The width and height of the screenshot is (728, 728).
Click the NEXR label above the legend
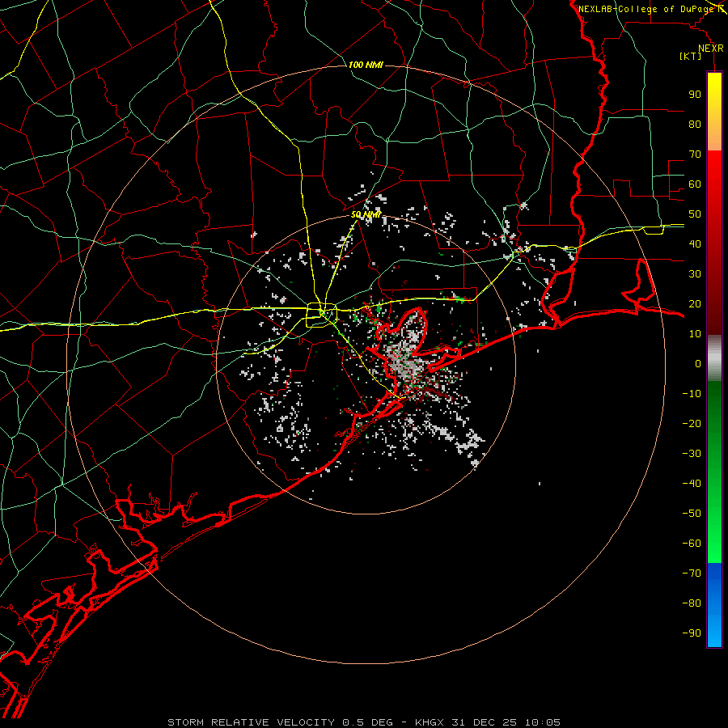[711, 49]
